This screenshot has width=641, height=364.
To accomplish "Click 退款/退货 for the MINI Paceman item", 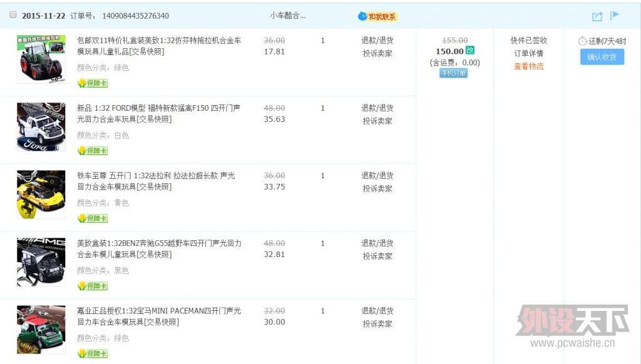I will (x=377, y=311).
